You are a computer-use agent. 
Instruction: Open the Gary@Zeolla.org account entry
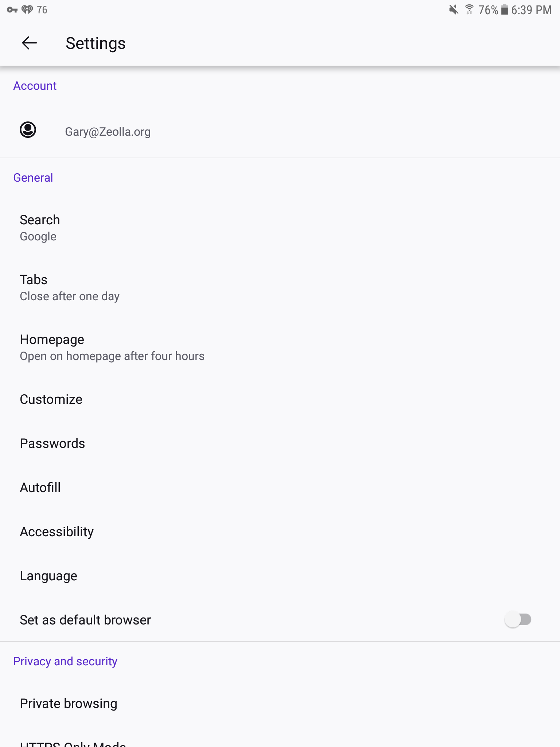108,131
